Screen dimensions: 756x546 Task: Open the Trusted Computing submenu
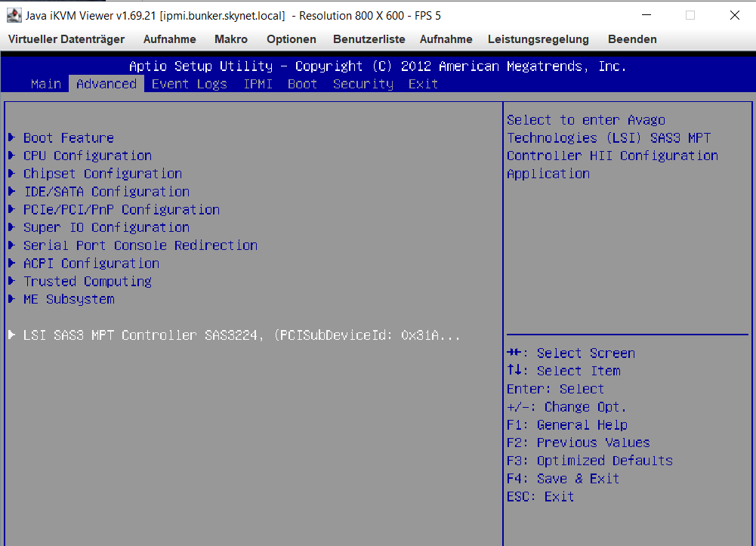point(88,281)
